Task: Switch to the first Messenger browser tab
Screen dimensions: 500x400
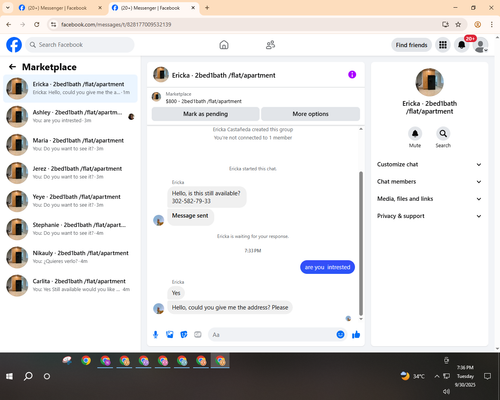Action: [x=57, y=8]
